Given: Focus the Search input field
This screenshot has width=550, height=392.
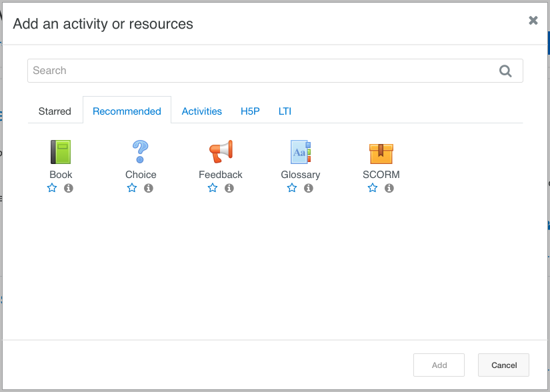Looking at the screenshot, I should tap(260, 71).
